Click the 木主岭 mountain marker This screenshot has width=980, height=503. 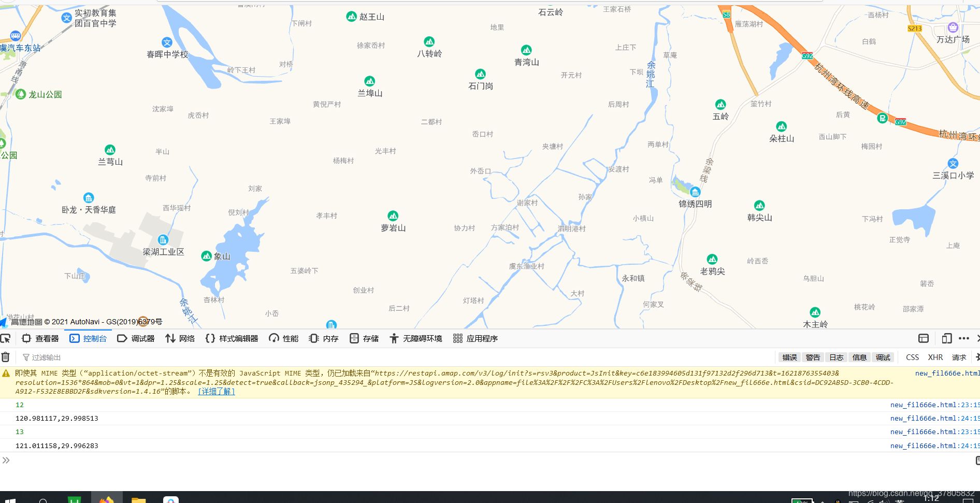pos(815,312)
